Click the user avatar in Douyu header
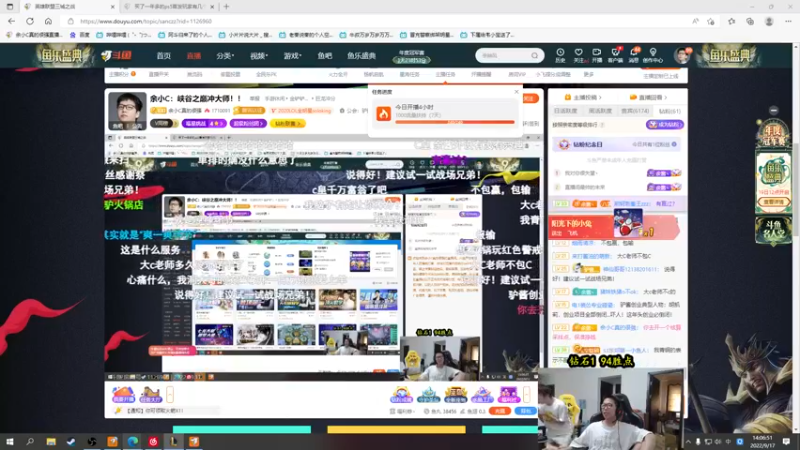 pos(682,55)
